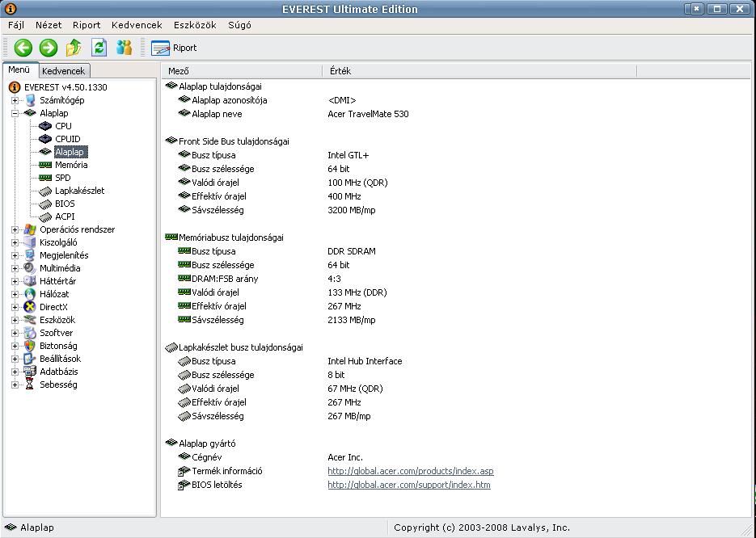
Task: Click the 3200 MB/mp bandwidth value
Action: (351, 210)
